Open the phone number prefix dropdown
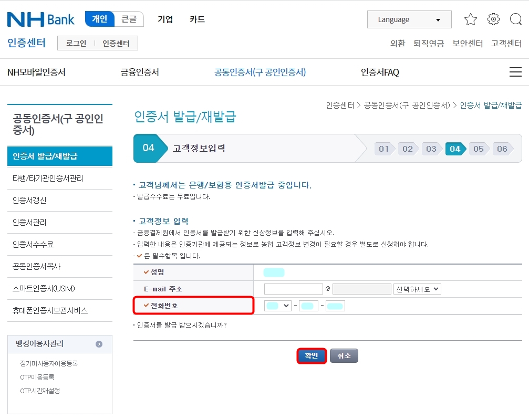529x420 pixels. click(x=277, y=304)
